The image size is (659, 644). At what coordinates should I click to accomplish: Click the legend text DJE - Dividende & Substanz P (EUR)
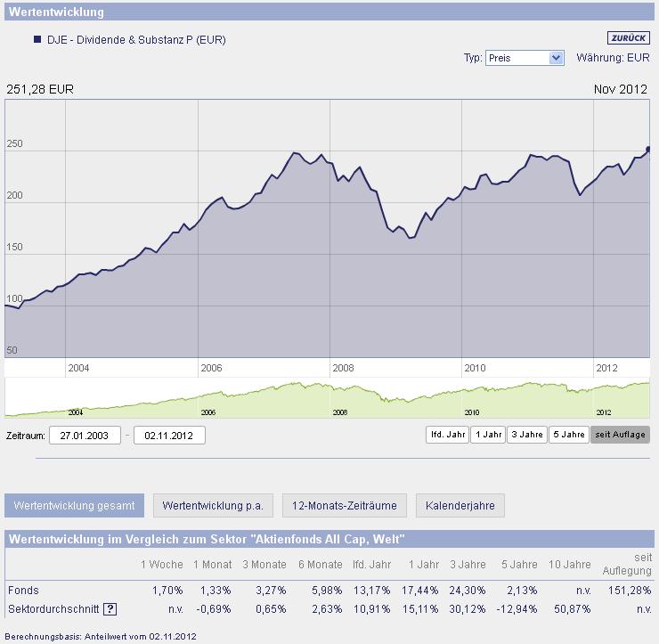coord(136,40)
